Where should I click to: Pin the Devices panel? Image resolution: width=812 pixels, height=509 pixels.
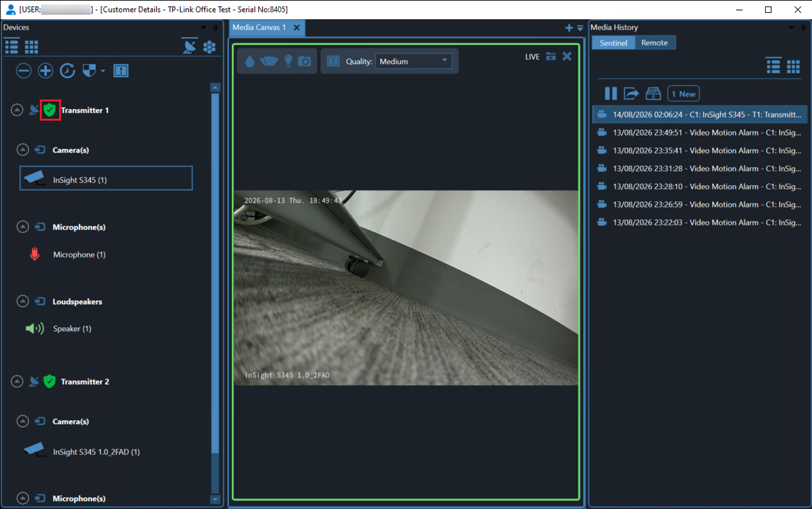[x=216, y=28]
